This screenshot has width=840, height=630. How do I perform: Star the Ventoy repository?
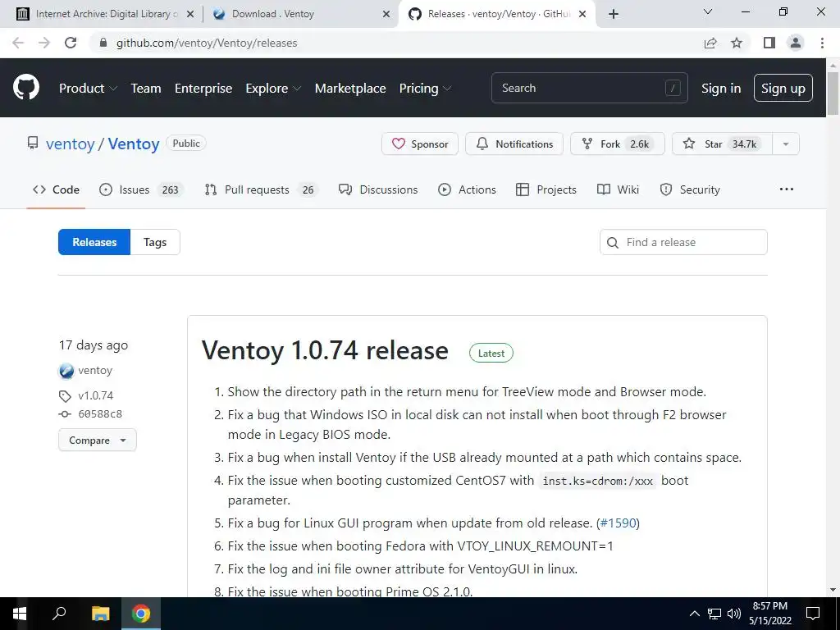(x=722, y=144)
